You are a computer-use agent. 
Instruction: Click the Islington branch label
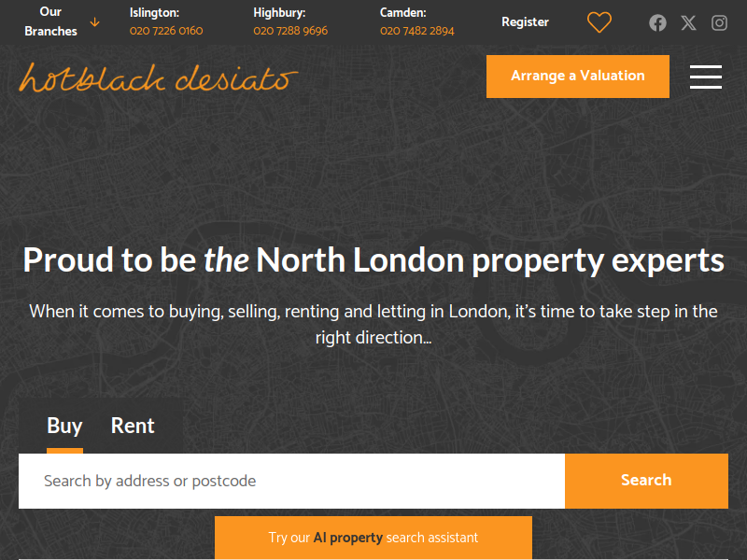tap(154, 13)
